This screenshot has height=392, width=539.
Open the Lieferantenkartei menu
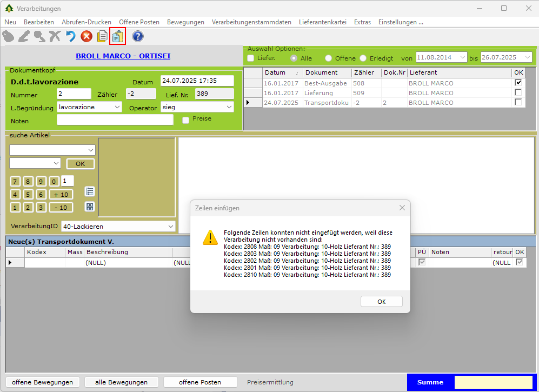pos(323,22)
